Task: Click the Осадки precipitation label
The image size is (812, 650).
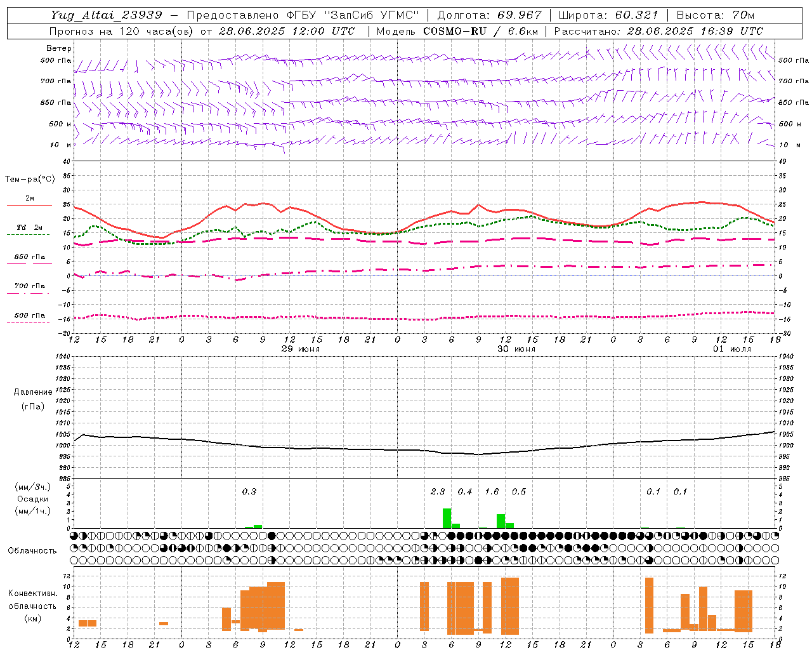Action: (33, 499)
